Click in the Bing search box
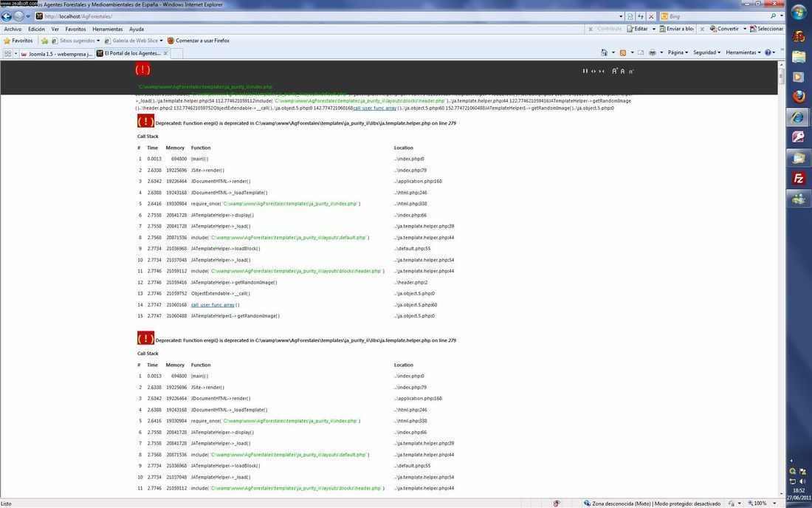This screenshot has width=812, height=508. 718,16
